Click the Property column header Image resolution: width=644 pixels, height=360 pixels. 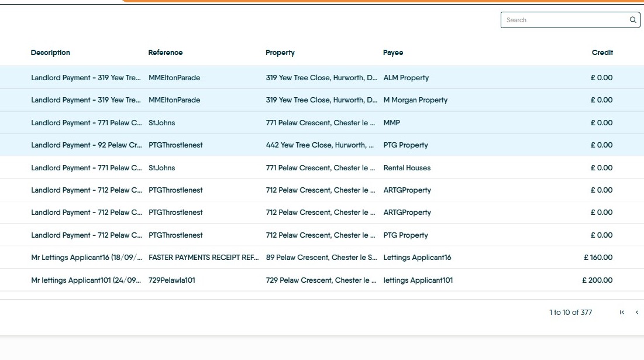[280, 53]
